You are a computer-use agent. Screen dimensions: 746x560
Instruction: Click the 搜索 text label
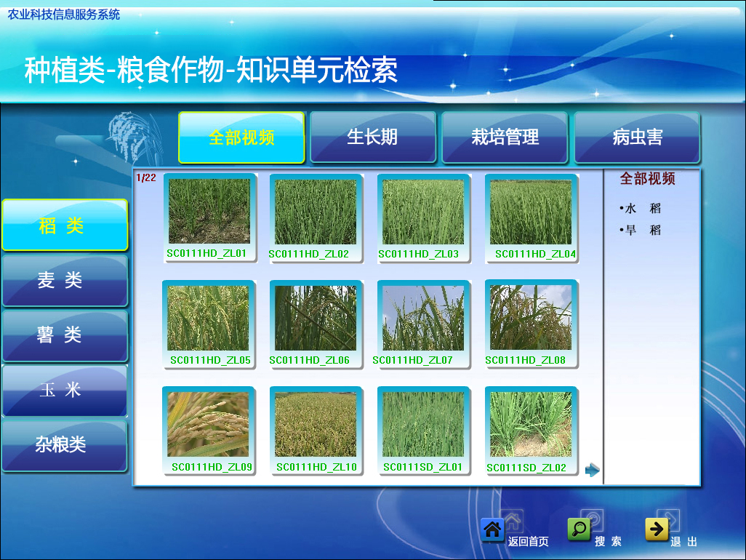[x=608, y=541]
